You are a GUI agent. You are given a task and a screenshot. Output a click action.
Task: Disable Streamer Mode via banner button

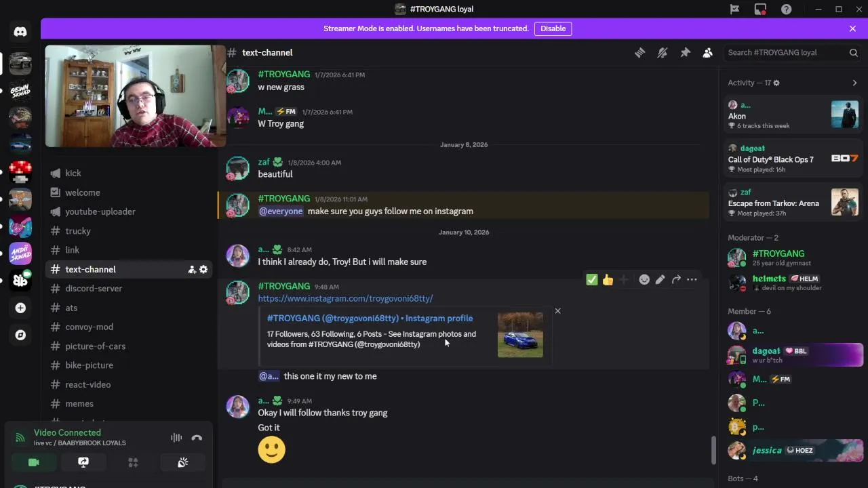[x=553, y=28]
